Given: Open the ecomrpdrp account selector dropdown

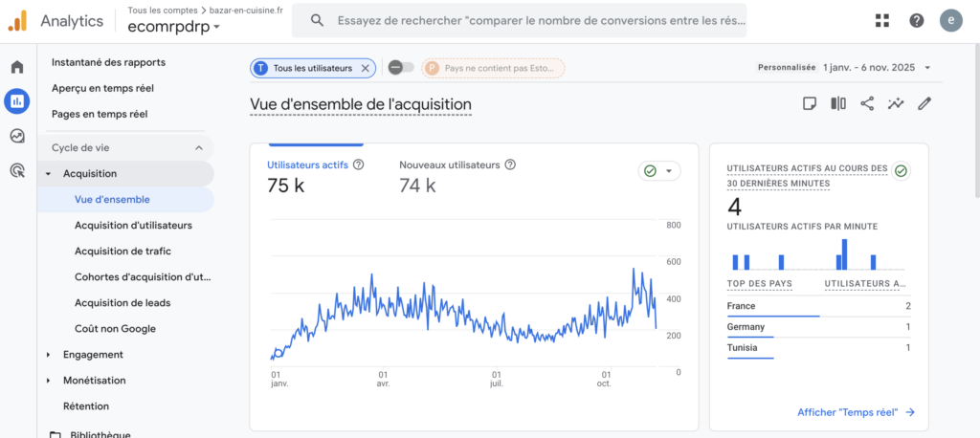Looking at the screenshot, I should (x=173, y=28).
